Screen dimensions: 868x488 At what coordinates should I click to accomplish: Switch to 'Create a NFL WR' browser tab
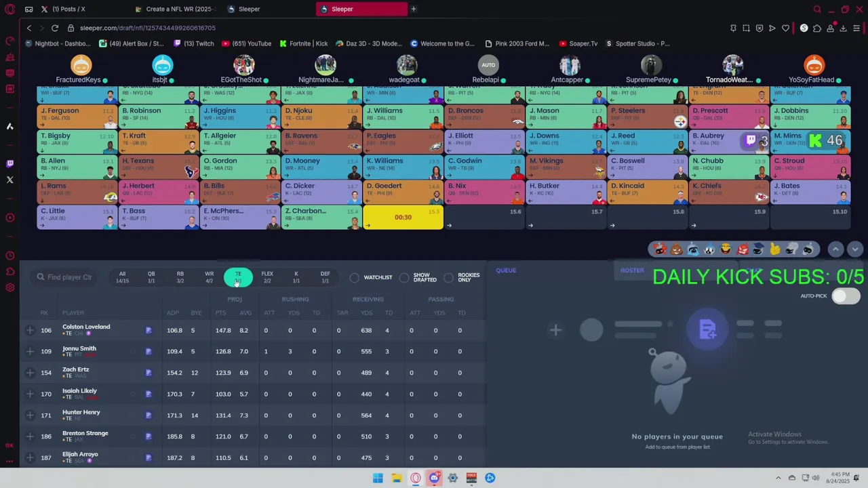click(x=176, y=9)
